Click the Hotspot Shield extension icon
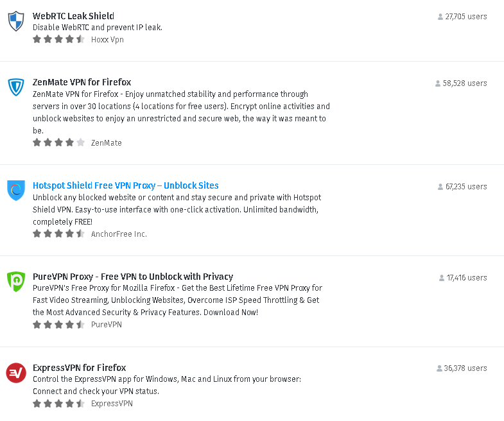The height and width of the screenshot is (421, 504). 16,190
